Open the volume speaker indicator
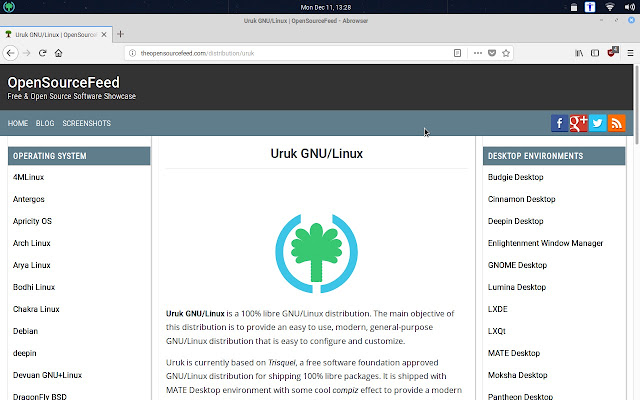640x400 pixels. tap(629, 7)
